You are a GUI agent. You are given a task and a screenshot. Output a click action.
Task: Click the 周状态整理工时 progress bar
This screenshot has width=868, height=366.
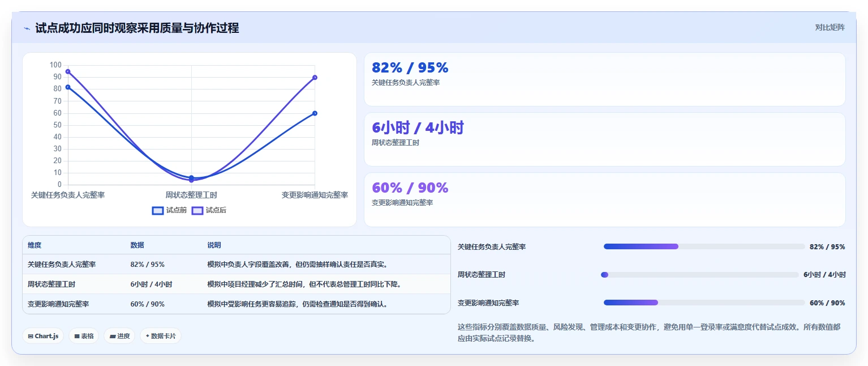tap(700, 275)
